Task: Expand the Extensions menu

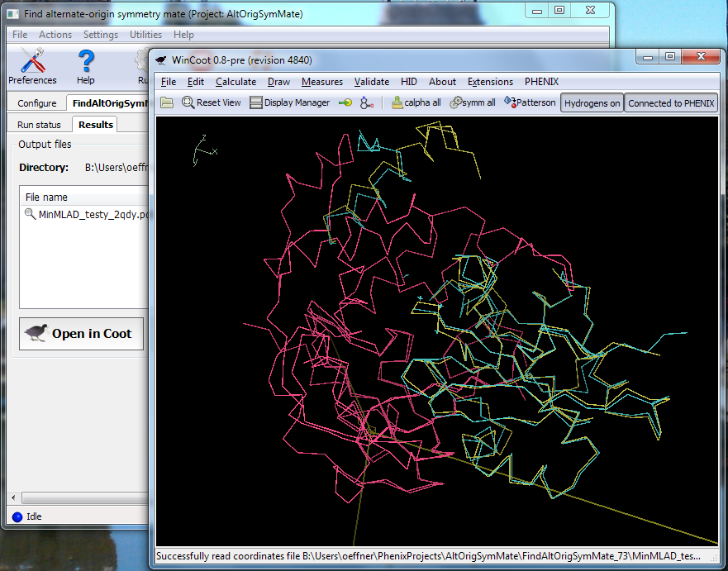Action: pos(490,82)
